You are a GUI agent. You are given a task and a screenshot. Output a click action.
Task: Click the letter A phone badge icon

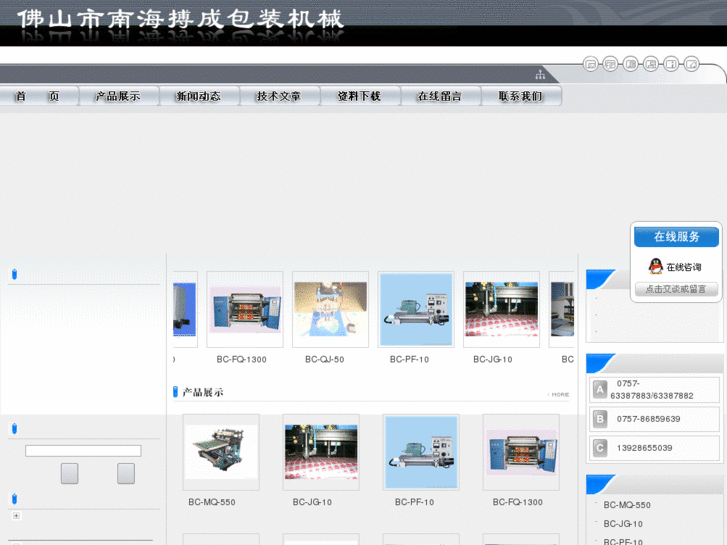[600, 390]
